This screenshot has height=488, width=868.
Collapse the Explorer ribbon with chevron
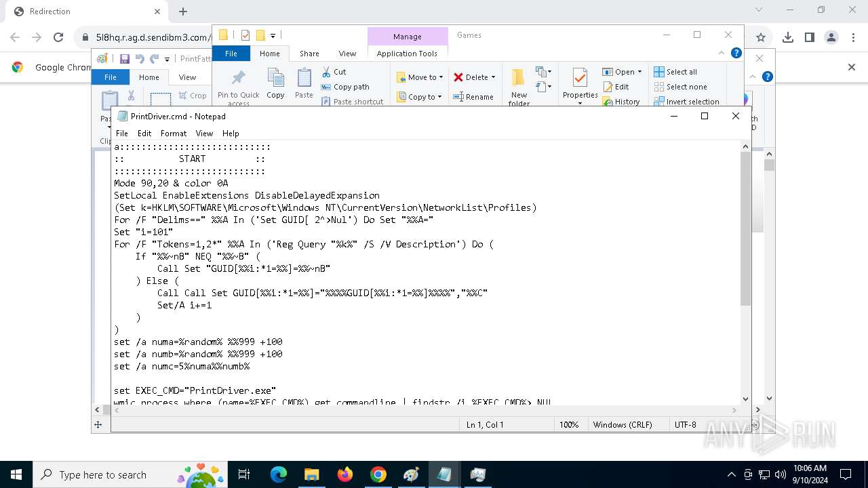pos(722,53)
